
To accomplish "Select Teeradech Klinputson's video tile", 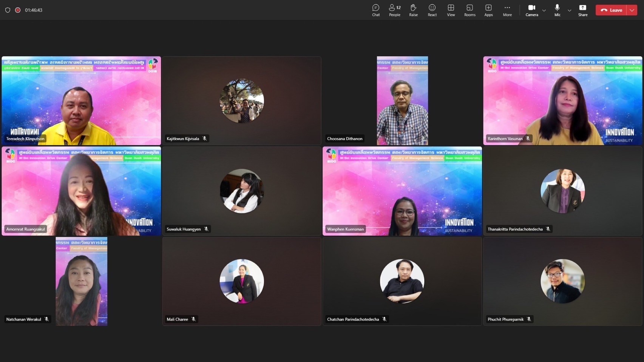I will [x=81, y=101].
